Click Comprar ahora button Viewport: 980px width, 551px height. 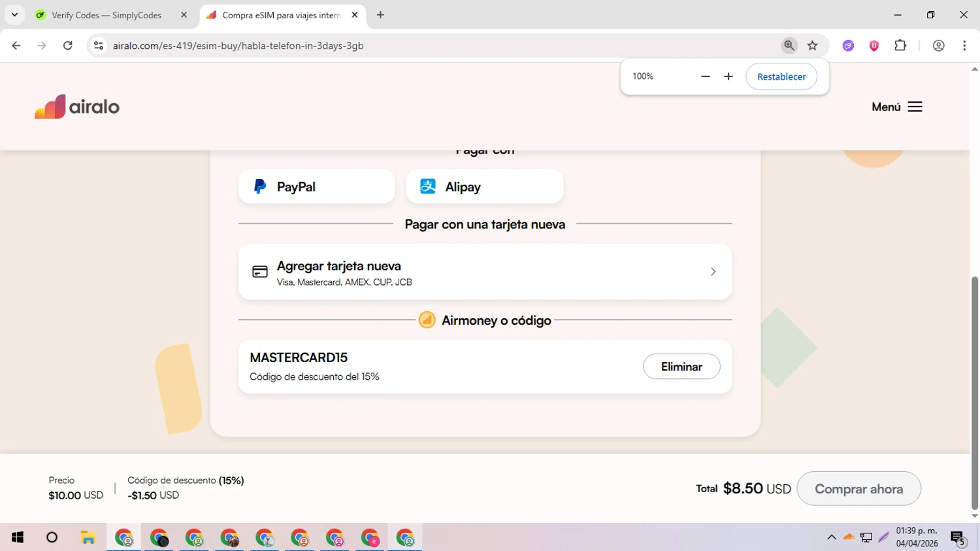[x=858, y=489]
